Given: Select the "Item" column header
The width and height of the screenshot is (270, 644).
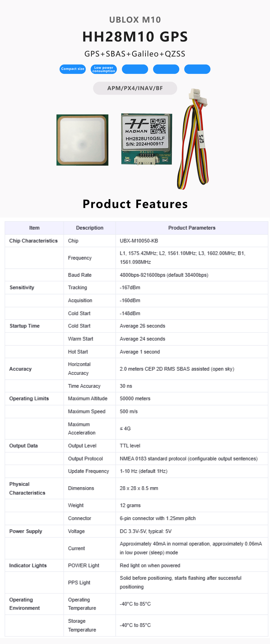Looking at the screenshot, I should click(x=34, y=228).
